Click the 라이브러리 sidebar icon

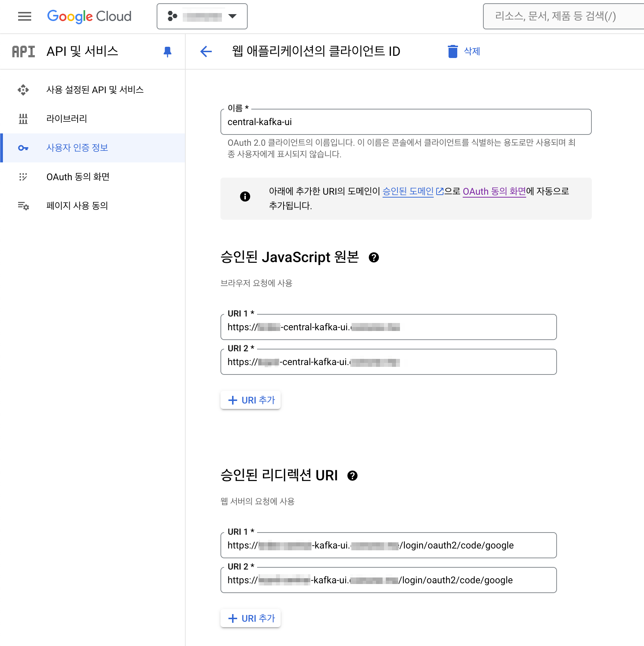coord(23,119)
